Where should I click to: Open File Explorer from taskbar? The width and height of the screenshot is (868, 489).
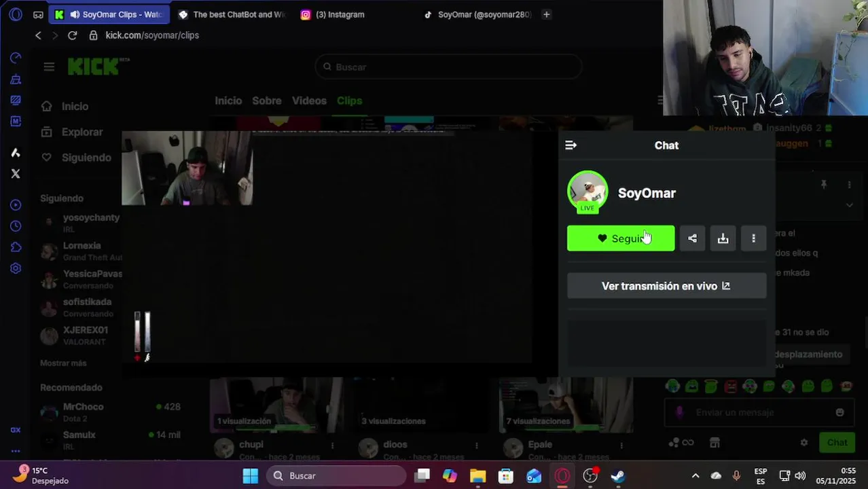[x=477, y=475]
